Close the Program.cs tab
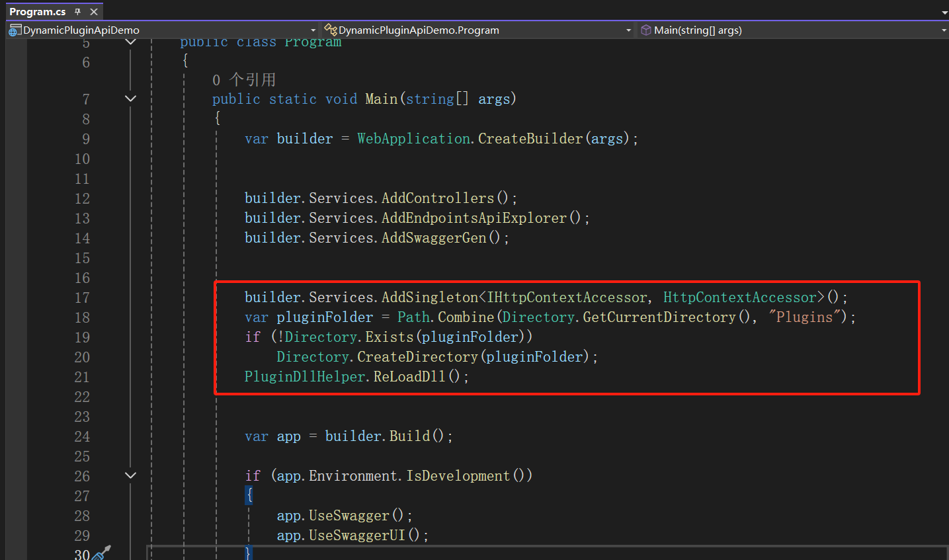This screenshot has height=560, width=949. (x=94, y=12)
